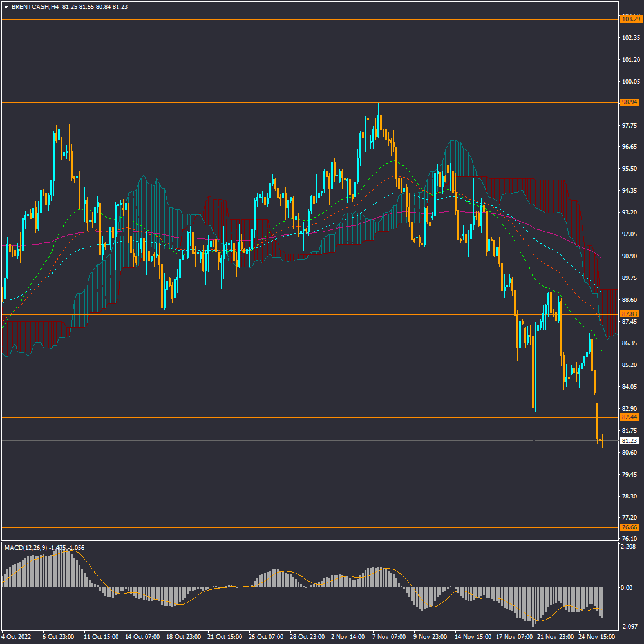
Task: Click the 87.83 orange price tag
Action: coord(629,314)
